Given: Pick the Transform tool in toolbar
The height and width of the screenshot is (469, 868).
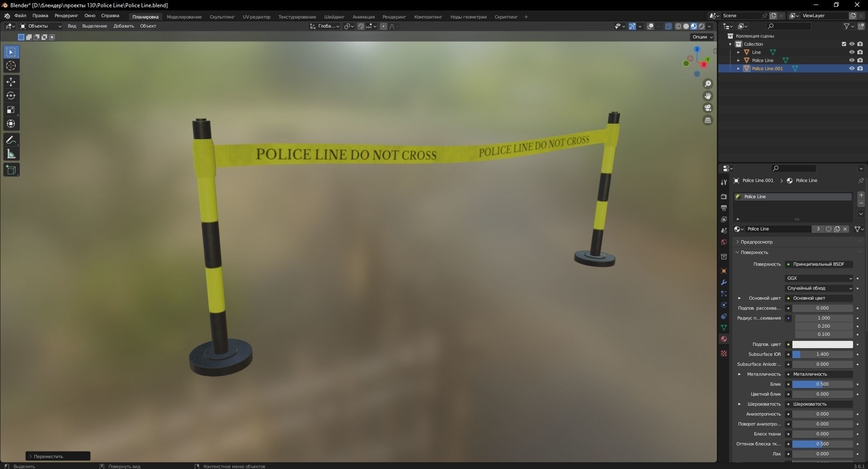Looking at the screenshot, I should tap(11, 124).
